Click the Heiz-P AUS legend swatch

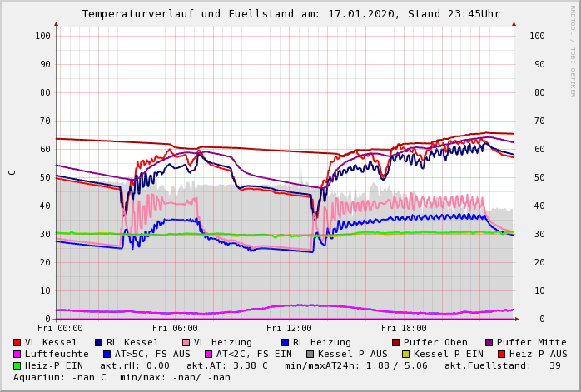[500, 354]
